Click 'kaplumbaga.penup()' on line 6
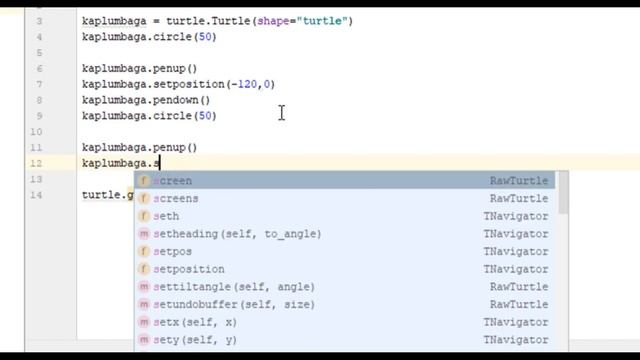Image resolution: width=640 pixels, height=360 pixels. coord(139,68)
